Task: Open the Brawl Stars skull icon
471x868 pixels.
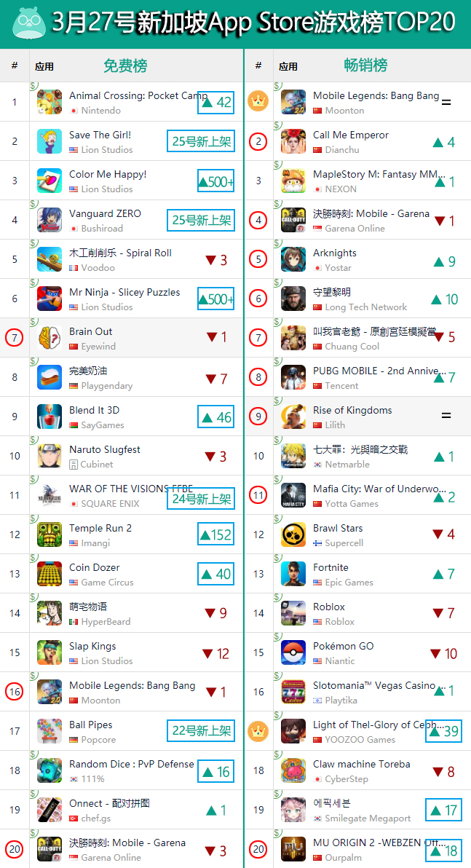Action: [x=293, y=534]
